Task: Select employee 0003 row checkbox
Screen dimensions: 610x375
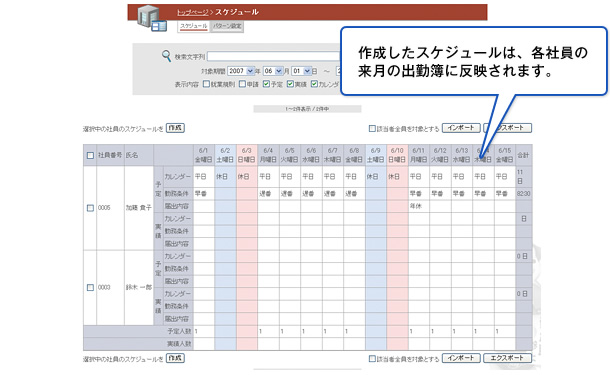Action: point(90,287)
